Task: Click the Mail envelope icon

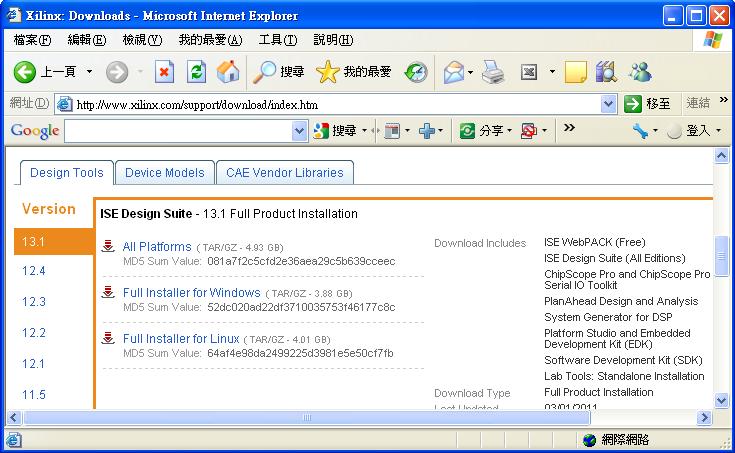Action: 454,71
